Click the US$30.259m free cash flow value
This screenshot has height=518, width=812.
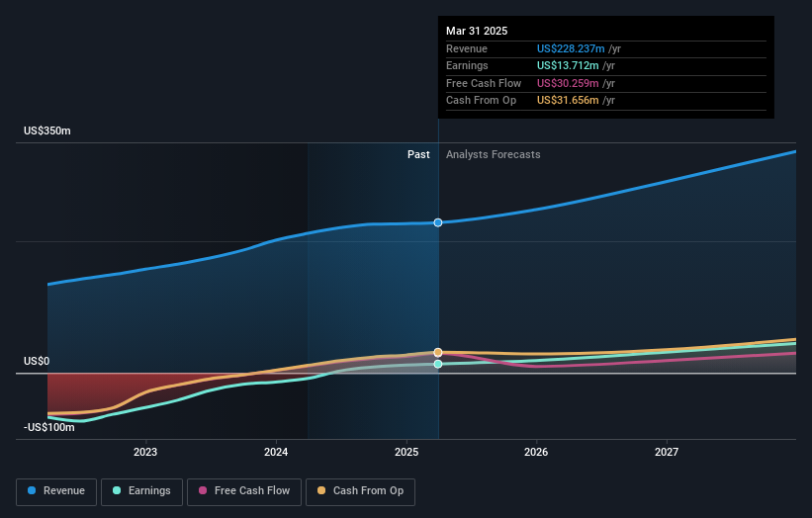click(568, 83)
